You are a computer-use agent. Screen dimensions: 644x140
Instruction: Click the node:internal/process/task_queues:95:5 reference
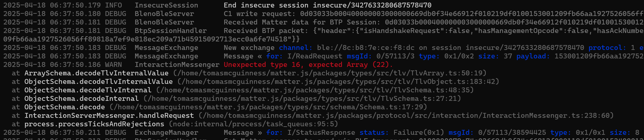click(253, 124)
